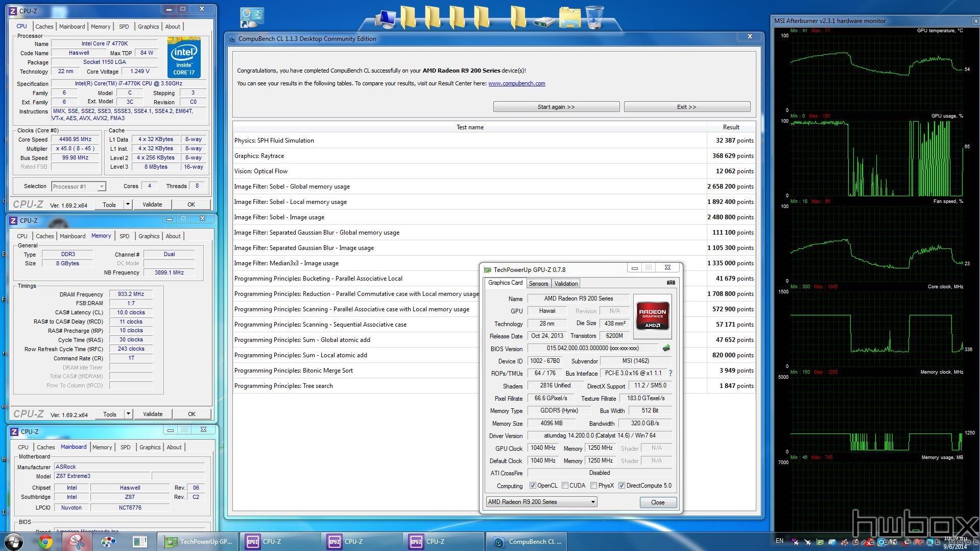Click the GPU-Z BIOS save chip icon
The height and width of the screenshot is (551, 980).
(x=666, y=348)
